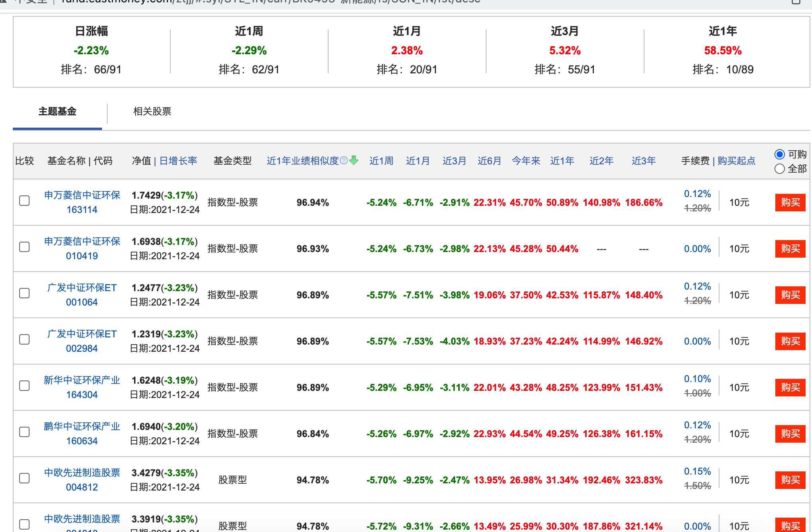Sort funds by 今年来 column header
812x532 pixels.
tap(526, 161)
